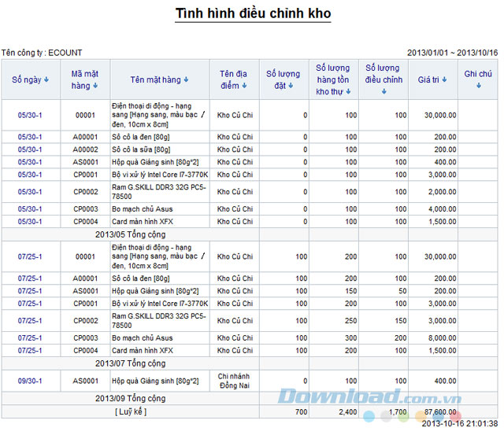Sort by Số lượng hàng tồn kho thực arrow
The image size is (504, 435).
pyautogui.click(x=348, y=92)
